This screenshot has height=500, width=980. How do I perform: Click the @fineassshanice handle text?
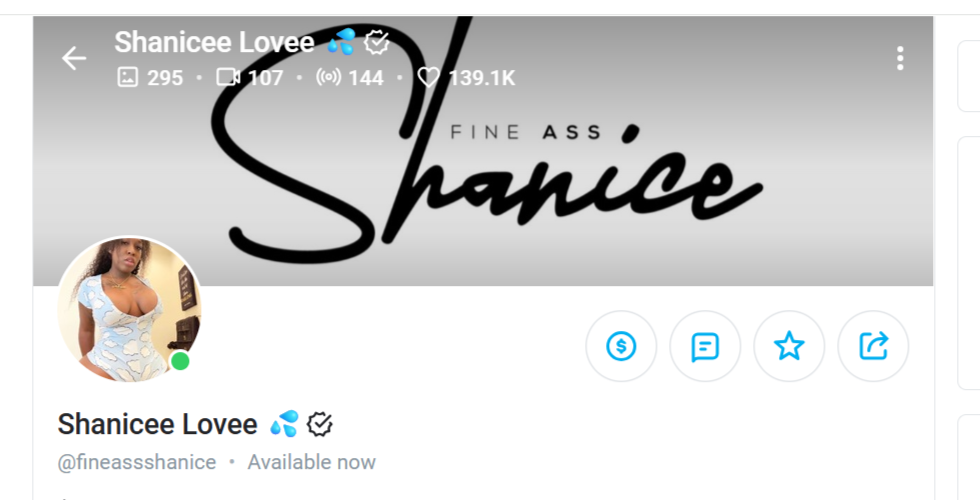(137, 462)
